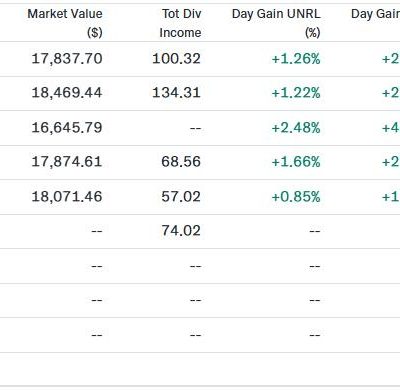Viewport: 400px width, 390px height.
Task: Select the +0.85% day gain cell
Action: tap(296, 197)
